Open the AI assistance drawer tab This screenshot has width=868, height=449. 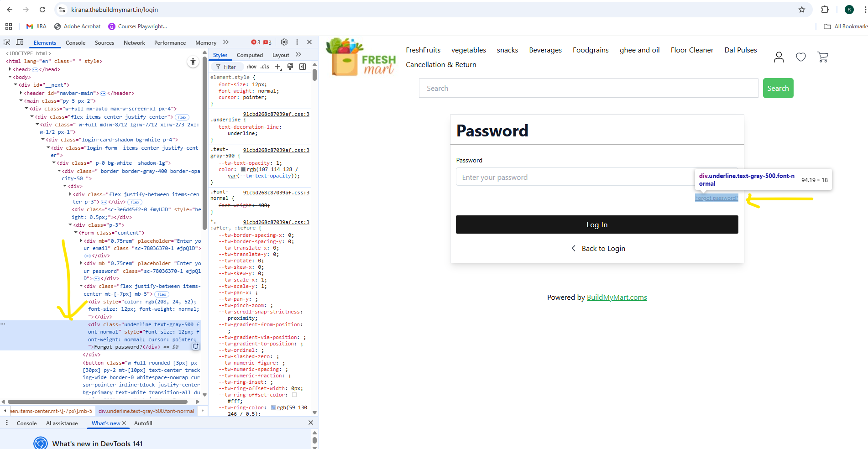tap(62, 423)
